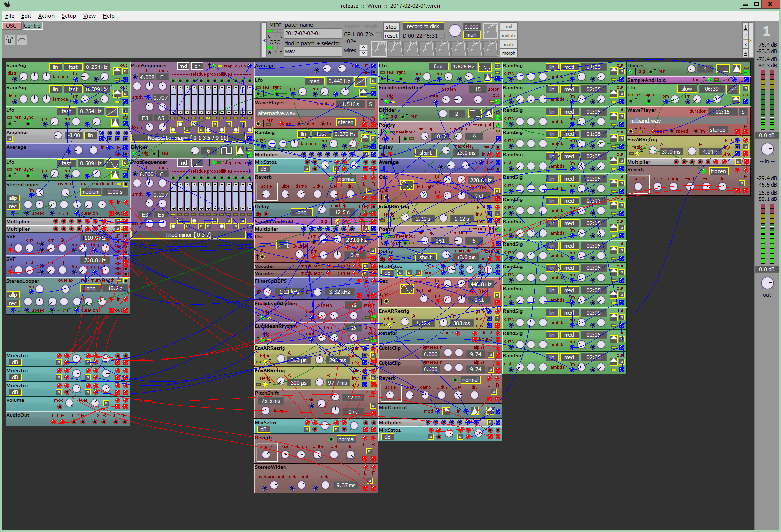781x532 pixels.
Task: Click the in-level knob above the '-- in --' label
Action: (767, 149)
